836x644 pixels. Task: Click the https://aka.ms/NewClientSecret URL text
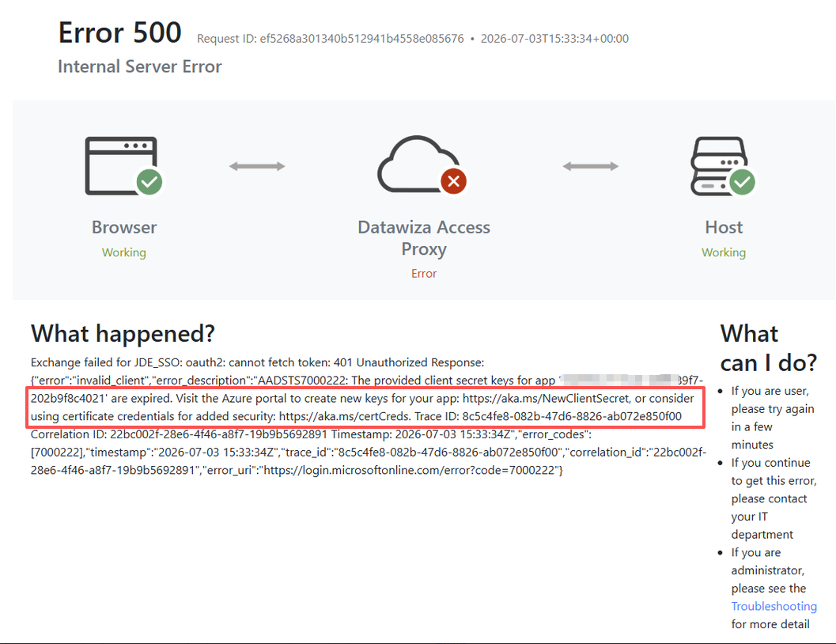(546, 399)
